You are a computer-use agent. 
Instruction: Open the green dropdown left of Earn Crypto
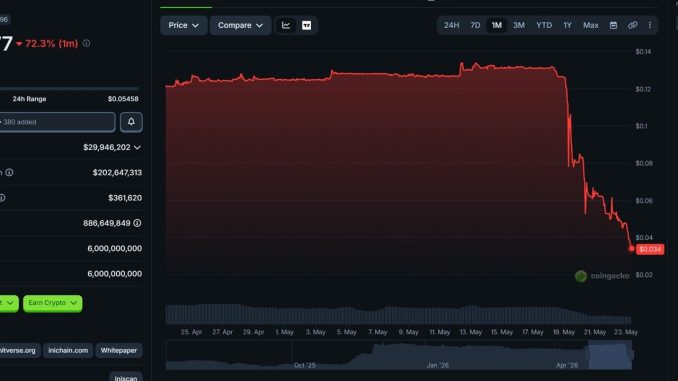click(x=9, y=303)
